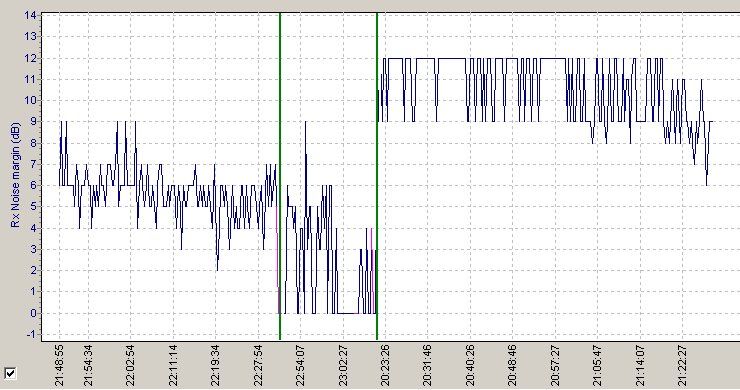Click the 21:22:27 time label
Viewport: 740px width, 390px height.
point(682,365)
